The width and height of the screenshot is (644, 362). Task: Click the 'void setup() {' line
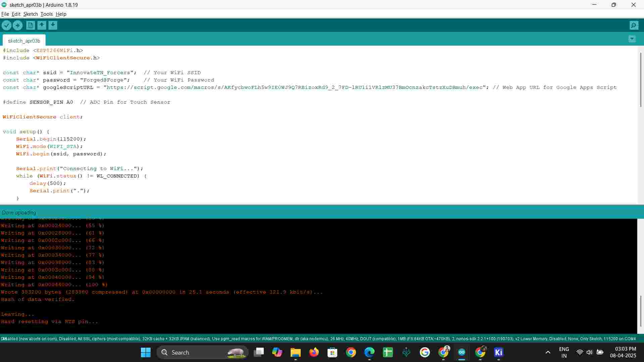(26, 132)
